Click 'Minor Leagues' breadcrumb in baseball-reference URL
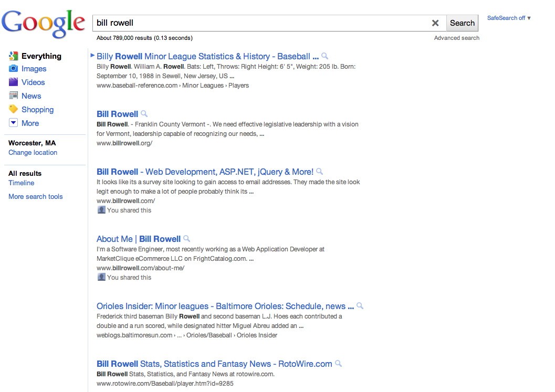Image resolution: width=555 pixels, height=392 pixels. coord(203,85)
